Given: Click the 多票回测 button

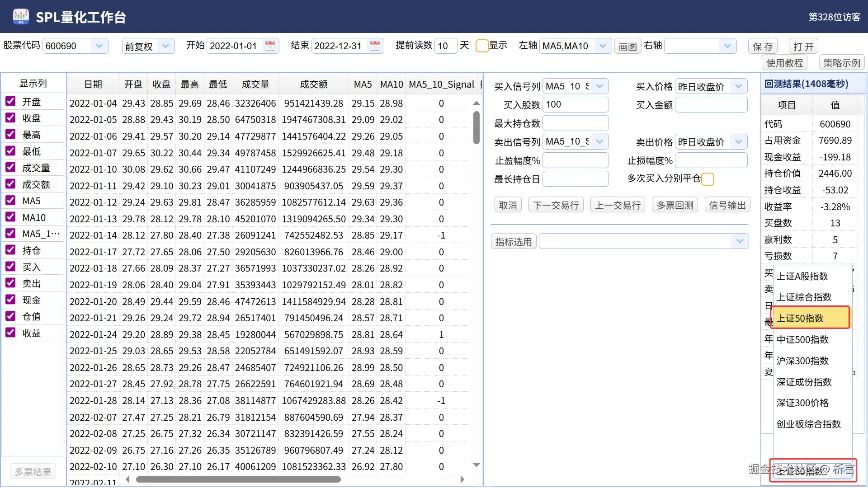Looking at the screenshot, I should click(675, 205).
